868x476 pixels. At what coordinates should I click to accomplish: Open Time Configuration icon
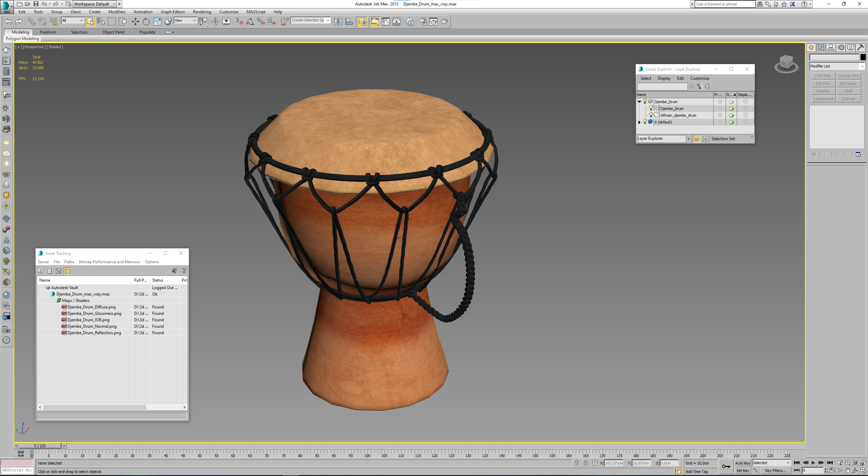tap(832, 471)
